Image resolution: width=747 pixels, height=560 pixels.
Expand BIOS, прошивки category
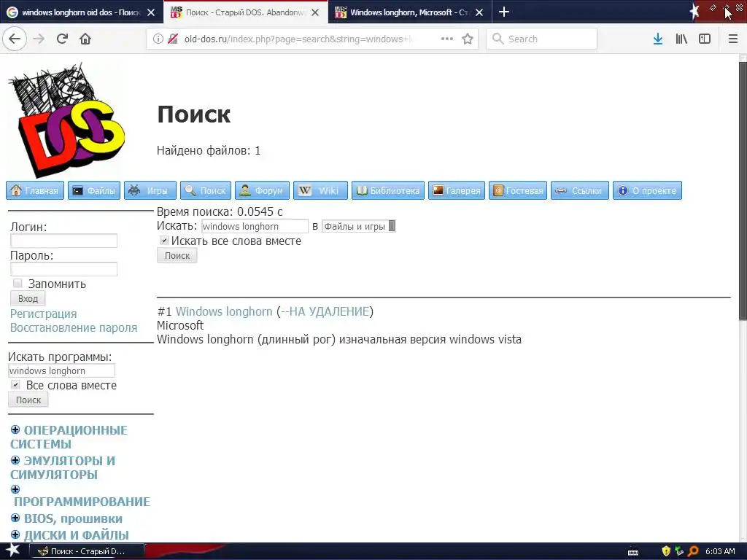15,518
